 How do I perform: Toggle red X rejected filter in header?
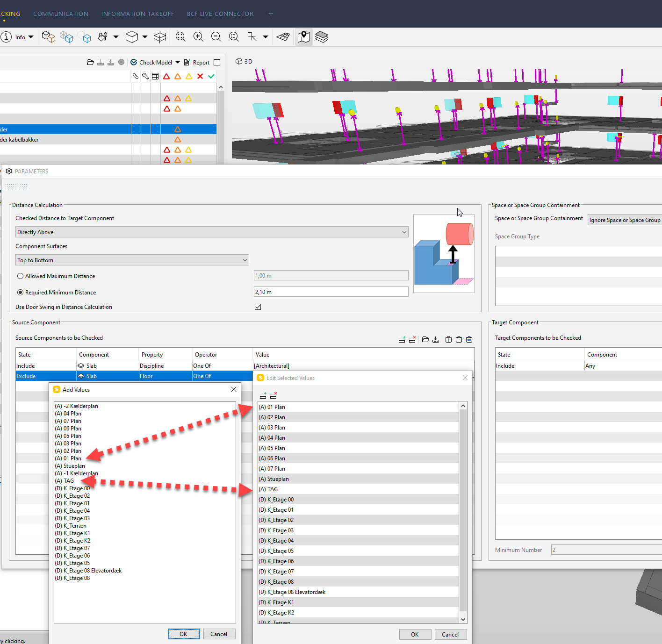(200, 76)
